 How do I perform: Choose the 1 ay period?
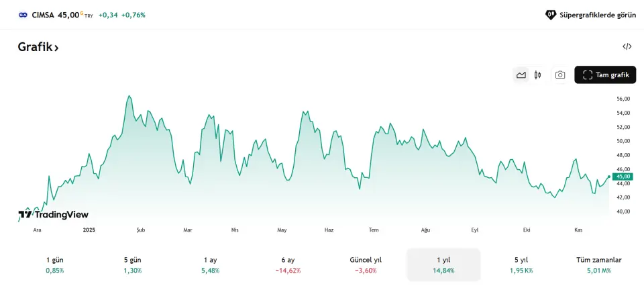[x=211, y=265]
